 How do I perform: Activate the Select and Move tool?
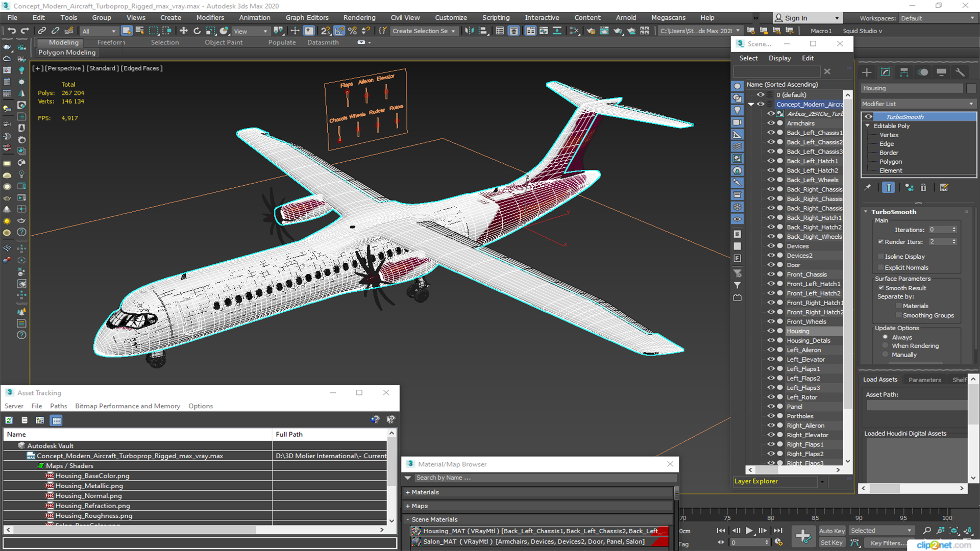(x=184, y=31)
